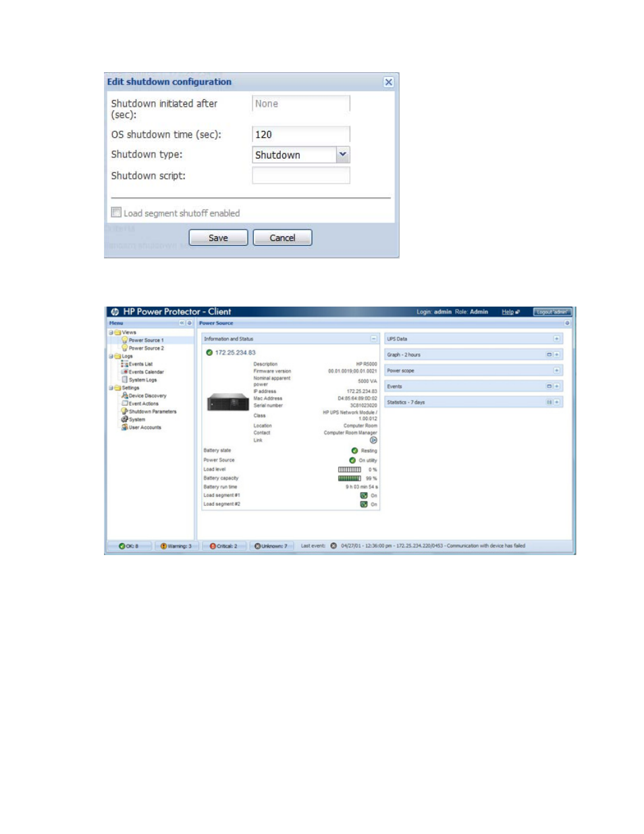Collapse the Menu panel with double-arrow icon
The image size is (644, 834).
(x=182, y=323)
